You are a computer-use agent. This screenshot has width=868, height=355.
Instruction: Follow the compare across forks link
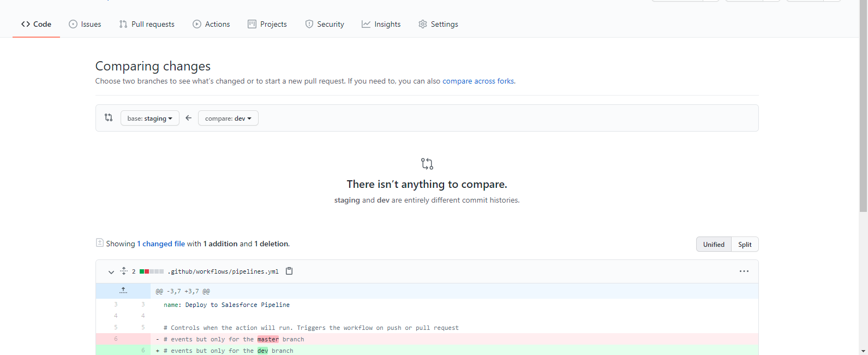pos(478,81)
